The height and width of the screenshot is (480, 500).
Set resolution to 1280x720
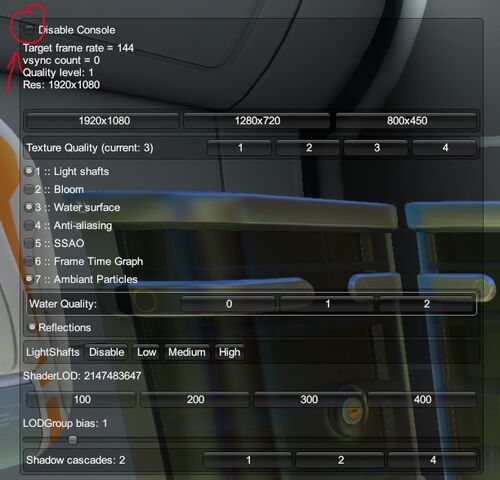257,121
